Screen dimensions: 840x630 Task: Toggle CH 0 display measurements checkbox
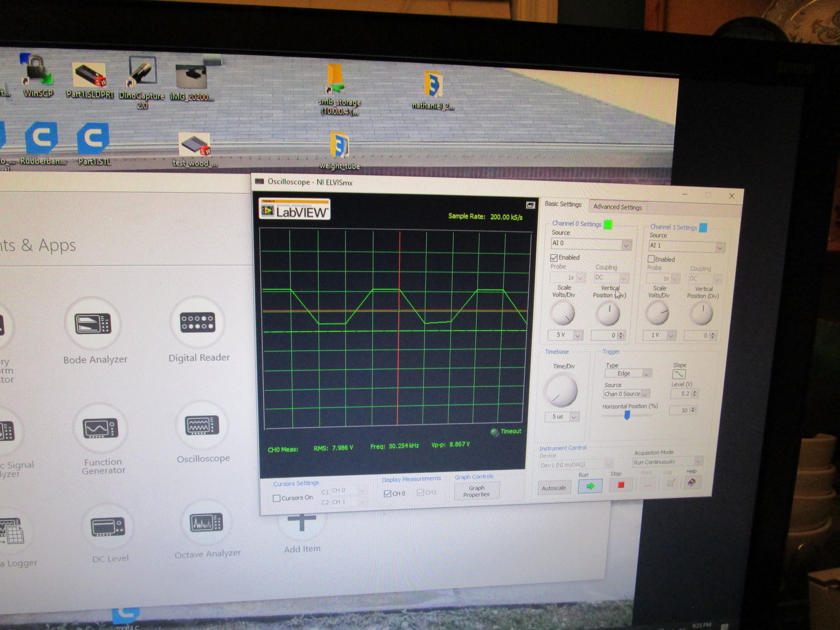coord(387,493)
